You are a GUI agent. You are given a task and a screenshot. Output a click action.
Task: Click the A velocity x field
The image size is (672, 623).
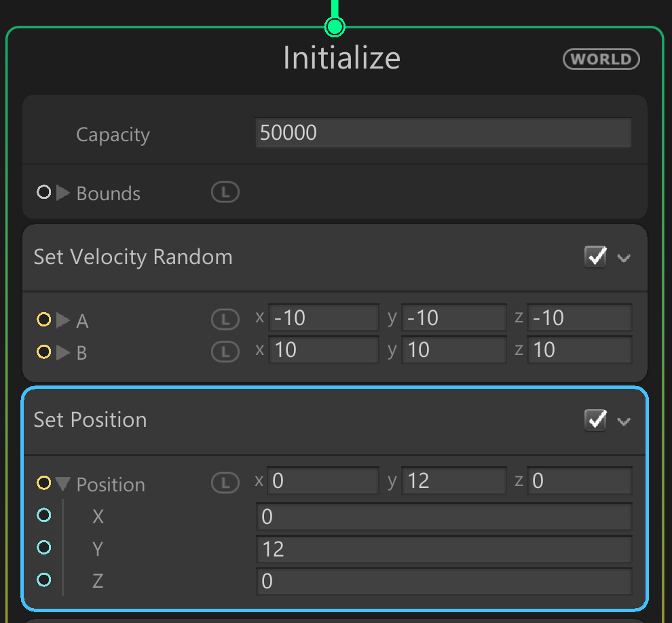(x=323, y=318)
